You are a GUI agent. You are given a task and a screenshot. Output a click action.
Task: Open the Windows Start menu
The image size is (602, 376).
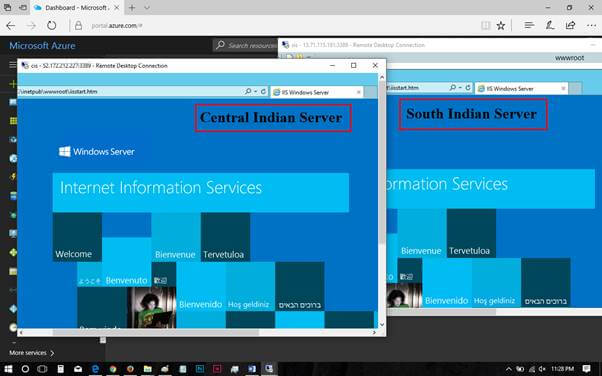[8, 369]
